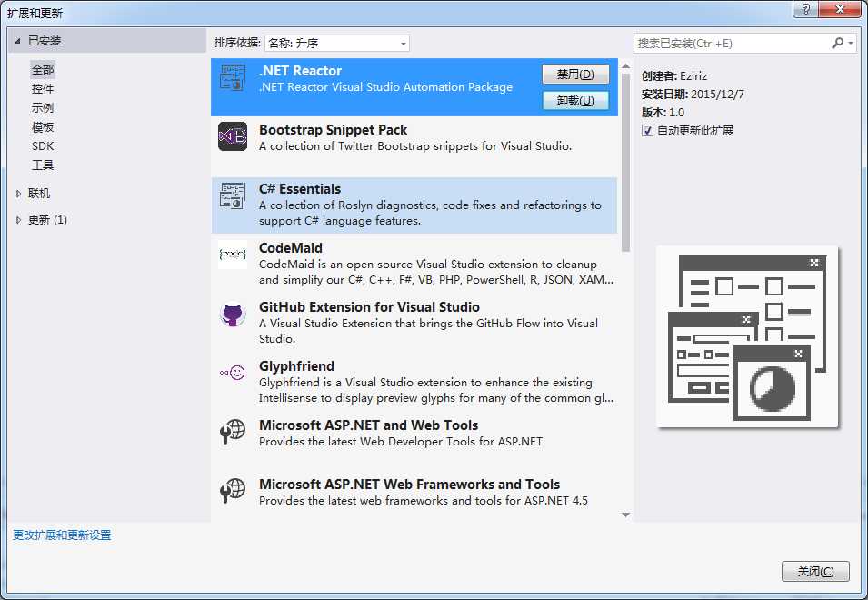
Task: Click the help question mark button in title bar
Action: [806, 9]
